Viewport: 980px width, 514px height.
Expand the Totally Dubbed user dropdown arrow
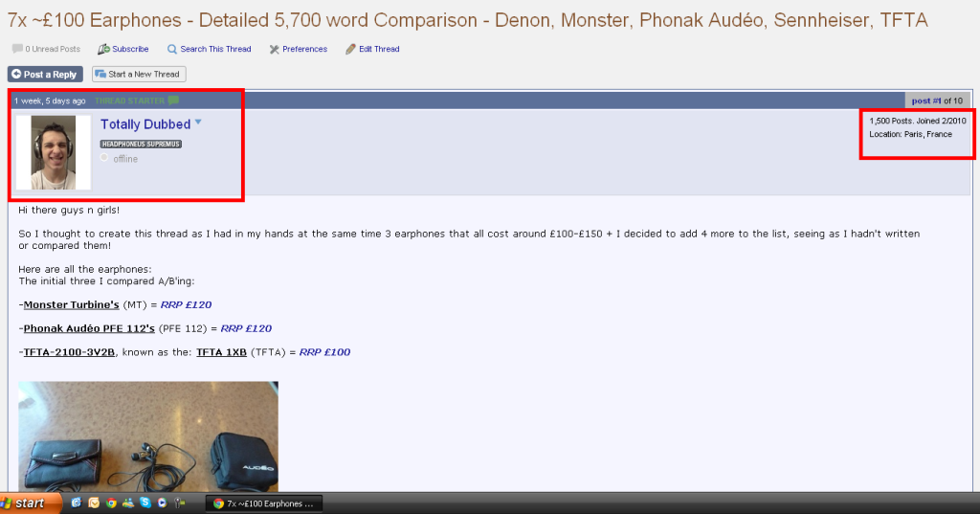click(198, 123)
